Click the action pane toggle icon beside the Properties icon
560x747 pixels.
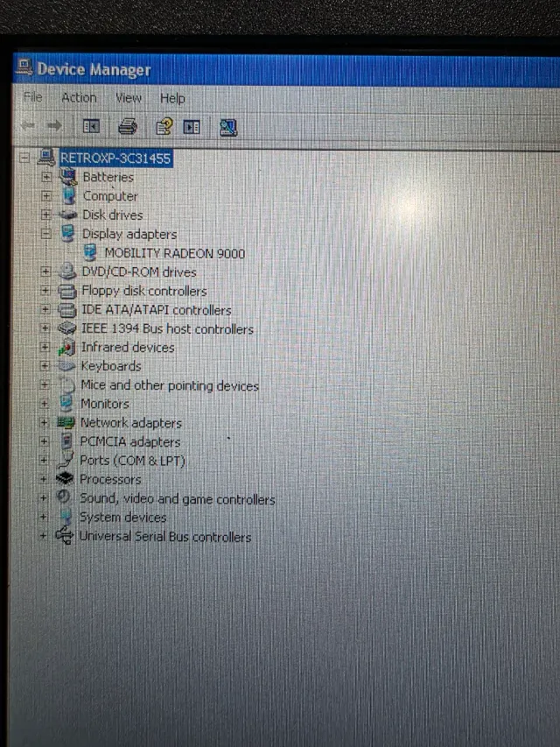192,127
